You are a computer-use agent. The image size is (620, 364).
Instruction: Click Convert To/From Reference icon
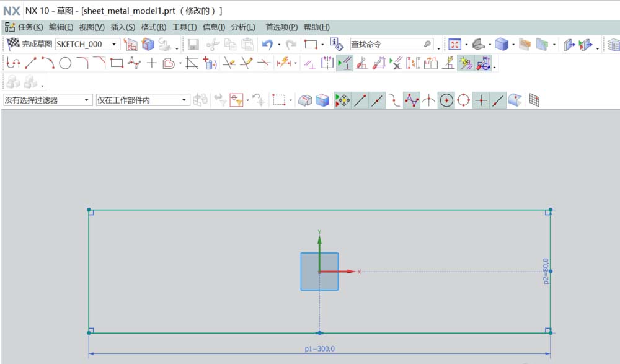pyautogui.click(x=431, y=63)
